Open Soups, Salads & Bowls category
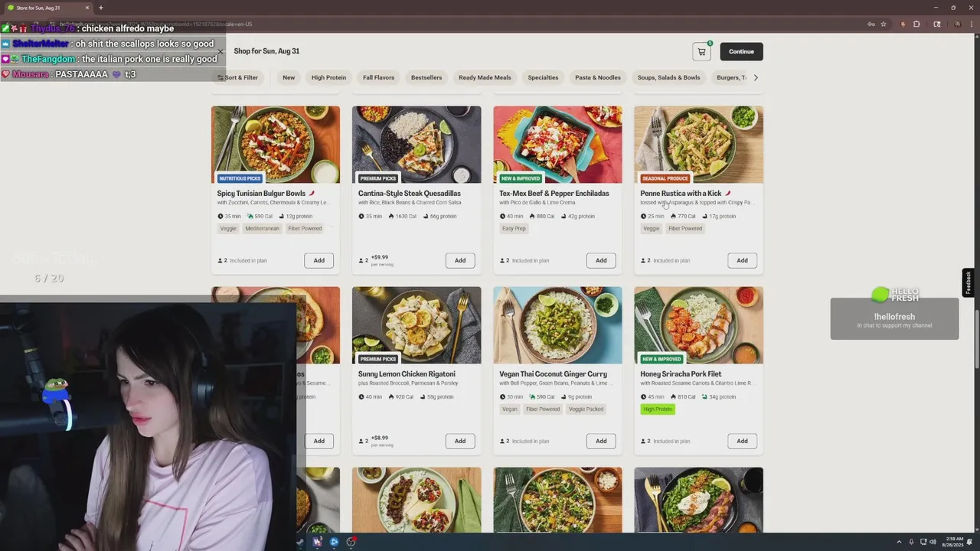This screenshot has height=551, width=980. click(668, 77)
